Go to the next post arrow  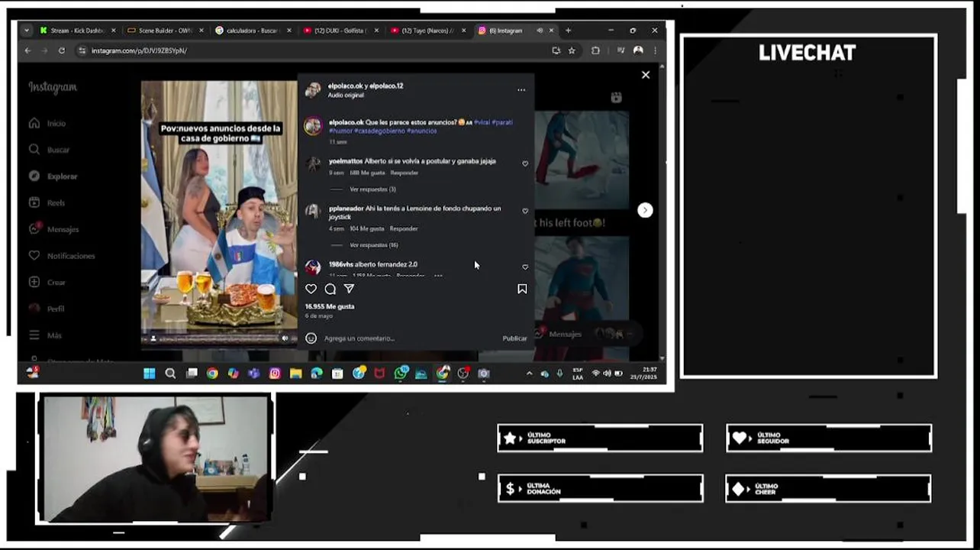pos(645,210)
